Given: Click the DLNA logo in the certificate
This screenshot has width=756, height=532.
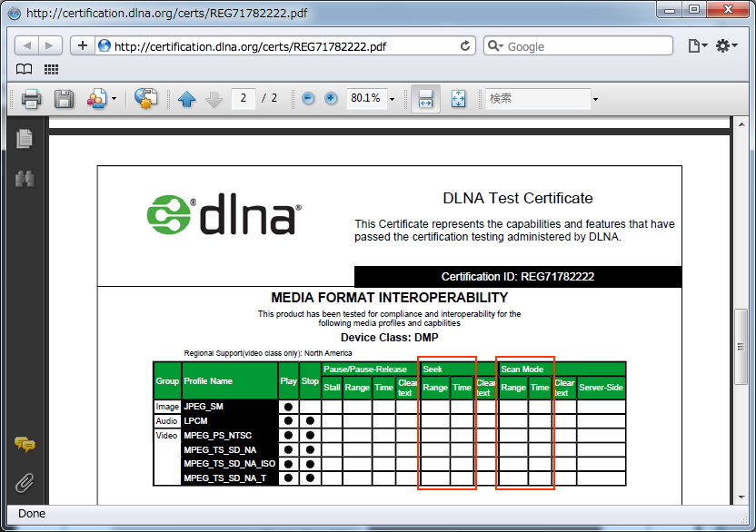Looking at the screenshot, I should pos(224,214).
